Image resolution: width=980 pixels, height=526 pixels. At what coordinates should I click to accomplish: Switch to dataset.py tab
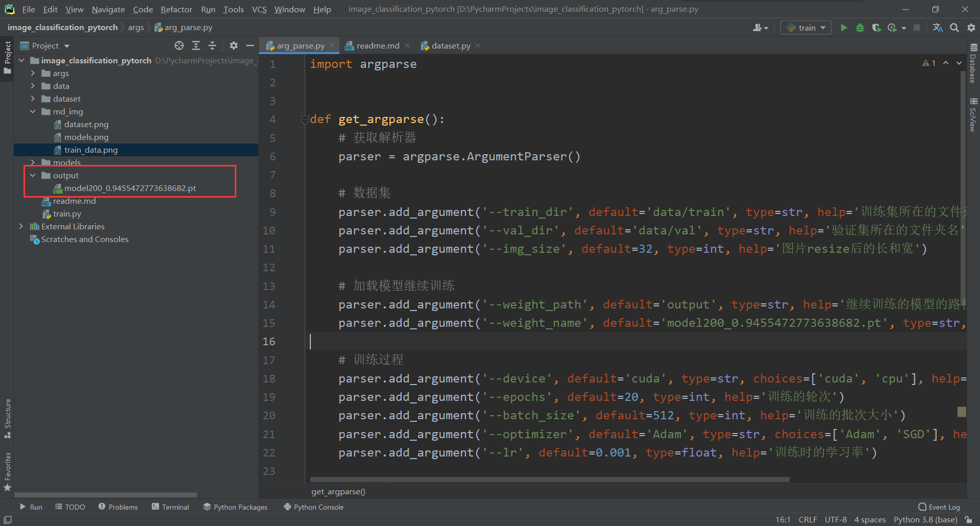pos(451,45)
